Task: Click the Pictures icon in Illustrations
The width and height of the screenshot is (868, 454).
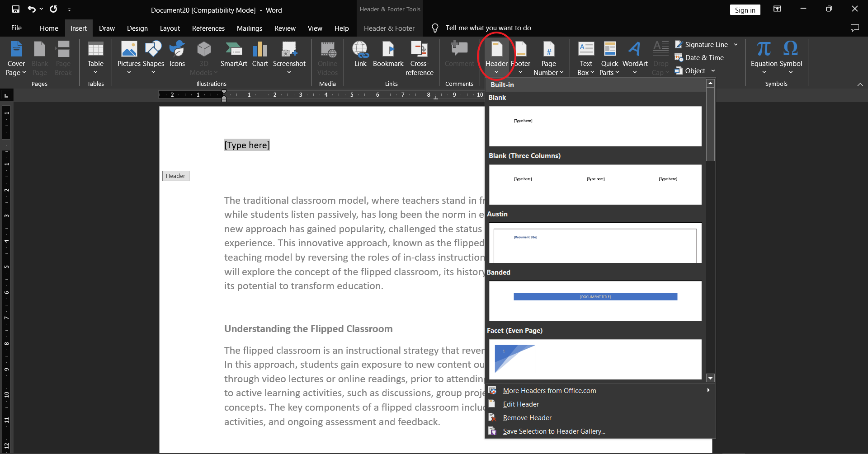Action: coord(129,50)
